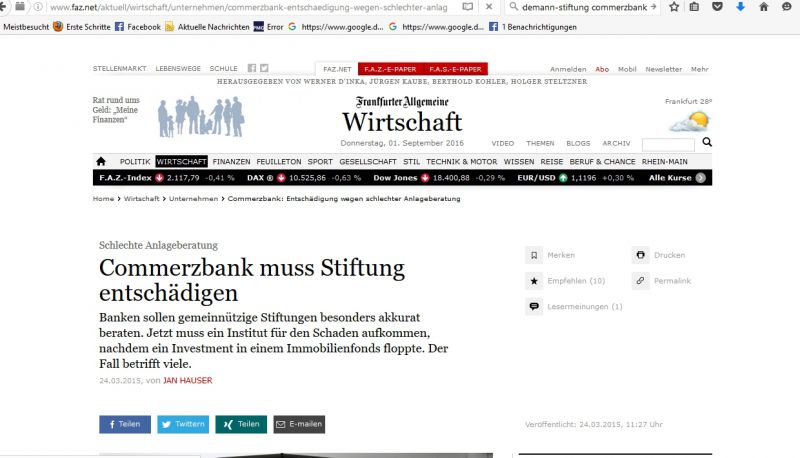The height and width of the screenshot is (458, 800).
Task: Open Alle Kurse arrow button
Action: click(701, 178)
